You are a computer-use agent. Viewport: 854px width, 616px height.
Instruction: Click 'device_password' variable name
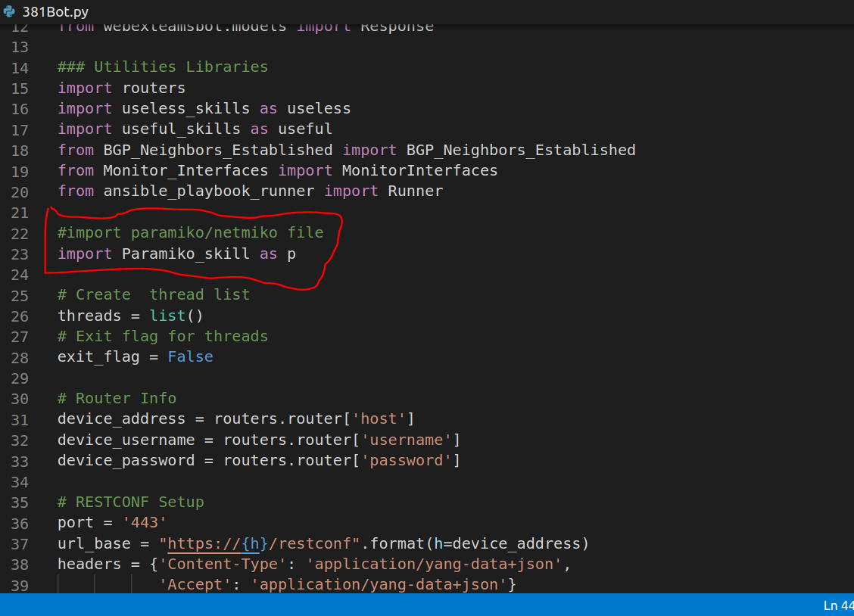click(x=126, y=461)
